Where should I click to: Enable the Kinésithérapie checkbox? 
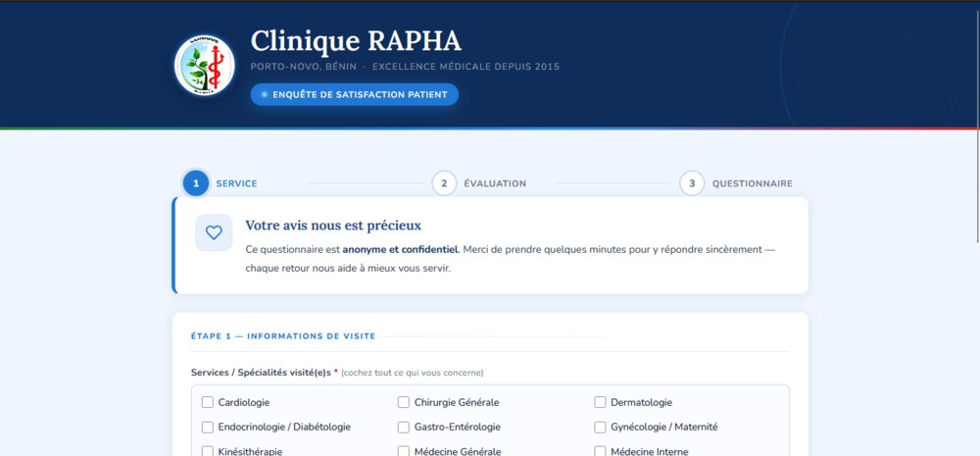[208, 451]
